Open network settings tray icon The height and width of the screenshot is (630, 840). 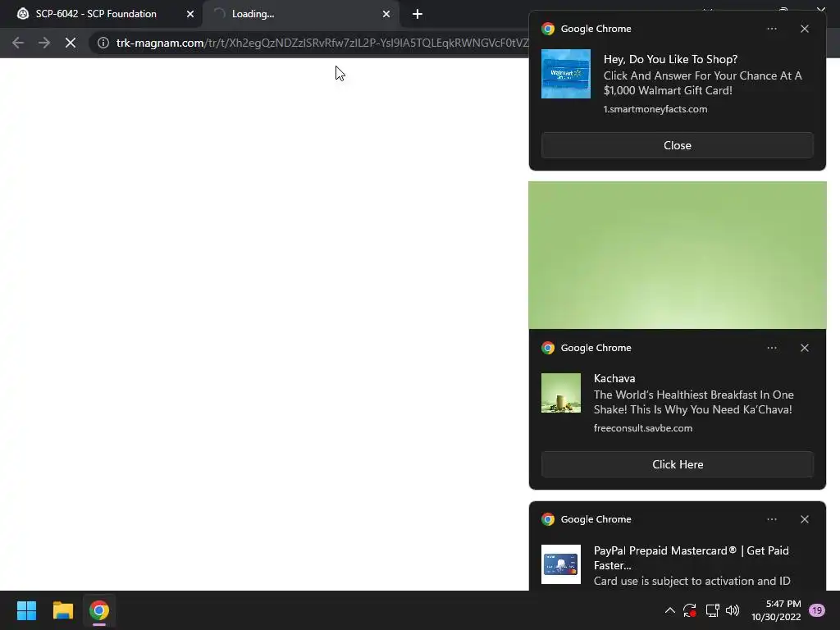click(x=712, y=610)
